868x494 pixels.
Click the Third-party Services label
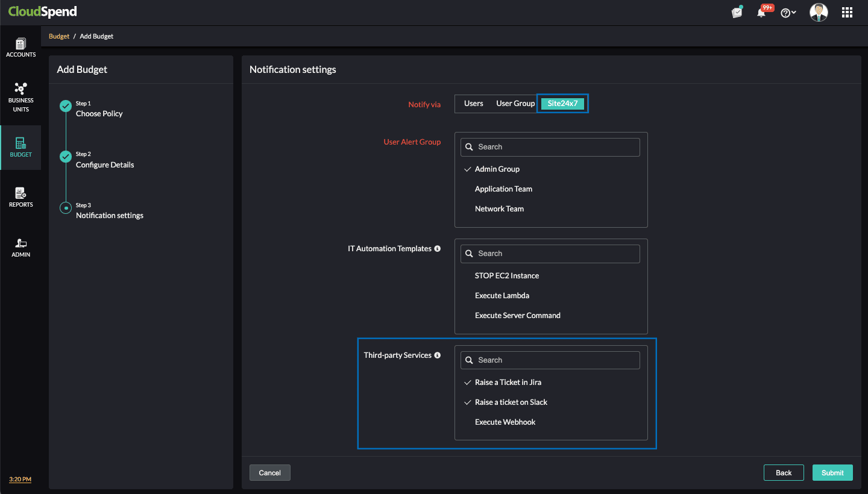point(398,355)
